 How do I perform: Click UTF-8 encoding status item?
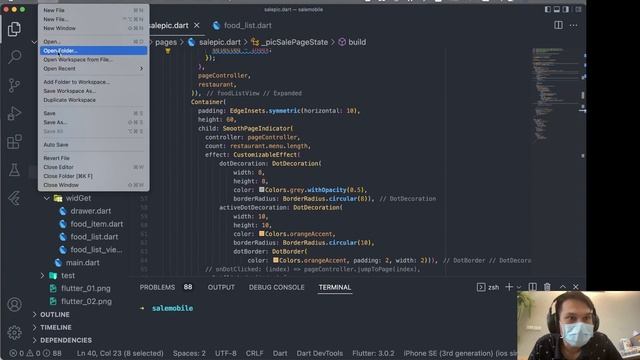[226, 353]
